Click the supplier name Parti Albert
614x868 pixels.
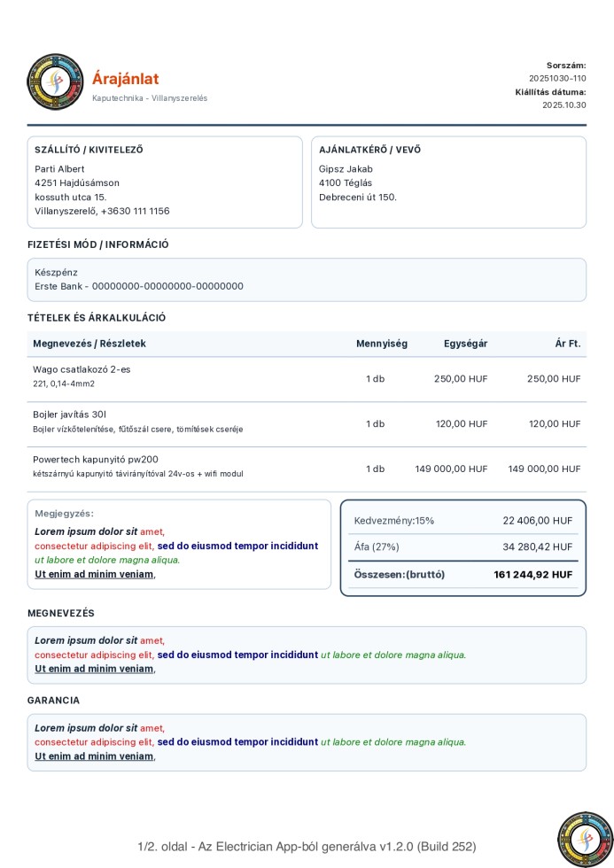click(x=59, y=169)
